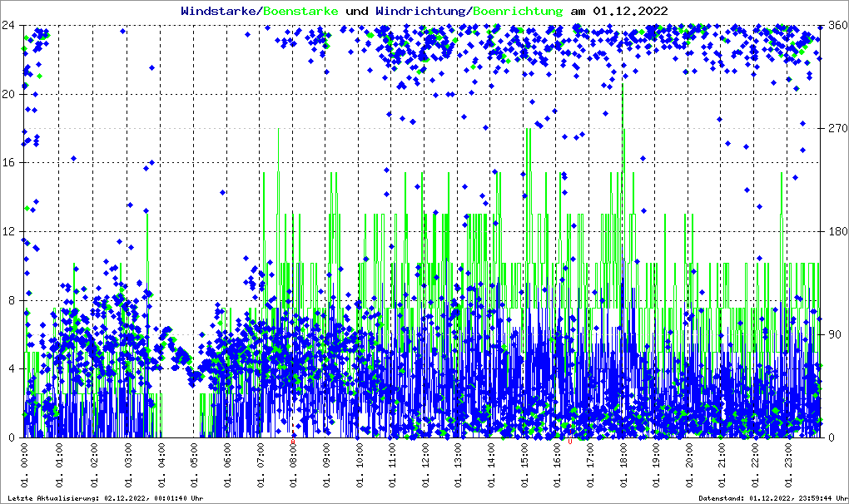Click the time label '01. 22:00'
Screen dimensions: 849x504
tap(756, 465)
